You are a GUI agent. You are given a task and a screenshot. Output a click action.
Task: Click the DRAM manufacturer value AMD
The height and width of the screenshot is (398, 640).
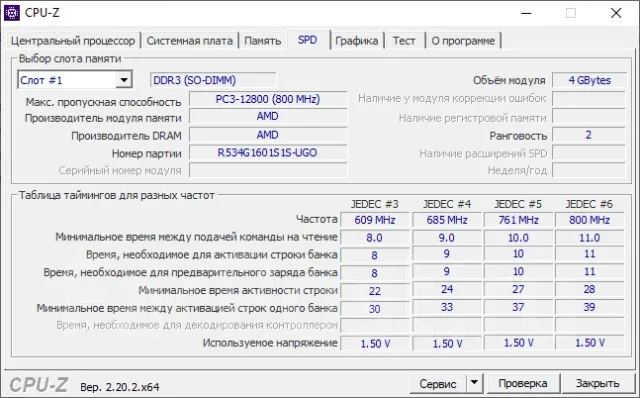268,135
